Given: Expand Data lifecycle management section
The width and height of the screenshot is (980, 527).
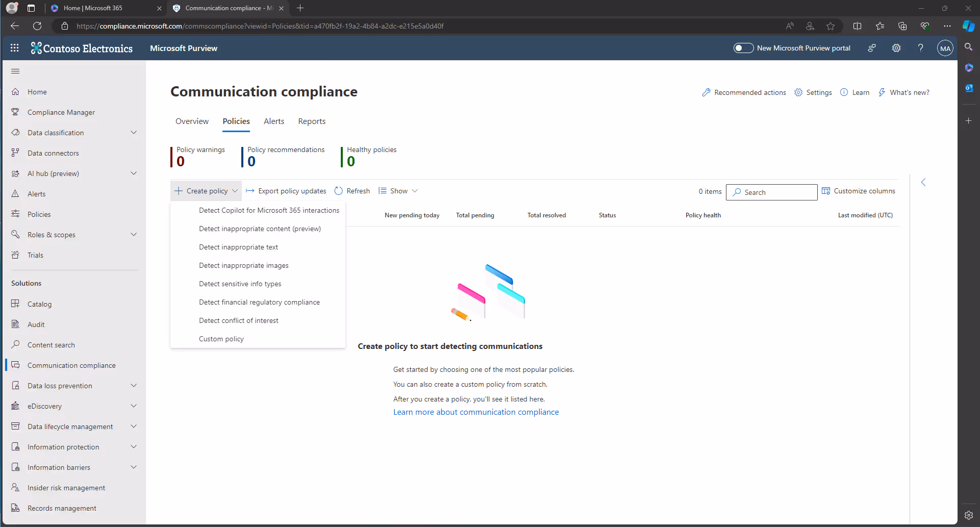Looking at the screenshot, I should click(x=134, y=426).
